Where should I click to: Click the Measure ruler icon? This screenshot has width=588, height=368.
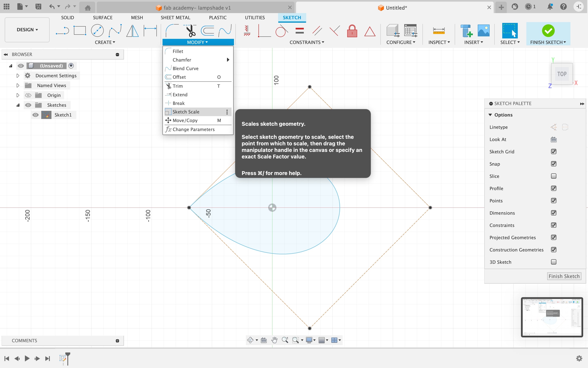(x=439, y=31)
